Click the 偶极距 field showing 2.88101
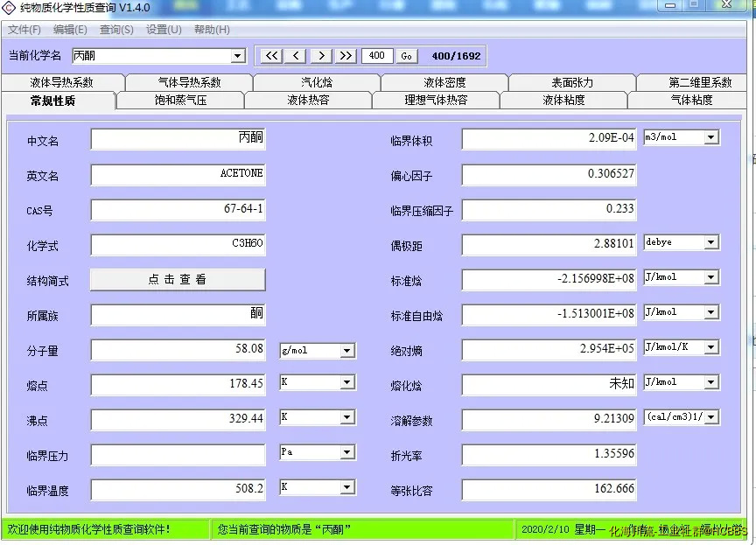Viewport: 756px width, 545px height. [x=549, y=244]
